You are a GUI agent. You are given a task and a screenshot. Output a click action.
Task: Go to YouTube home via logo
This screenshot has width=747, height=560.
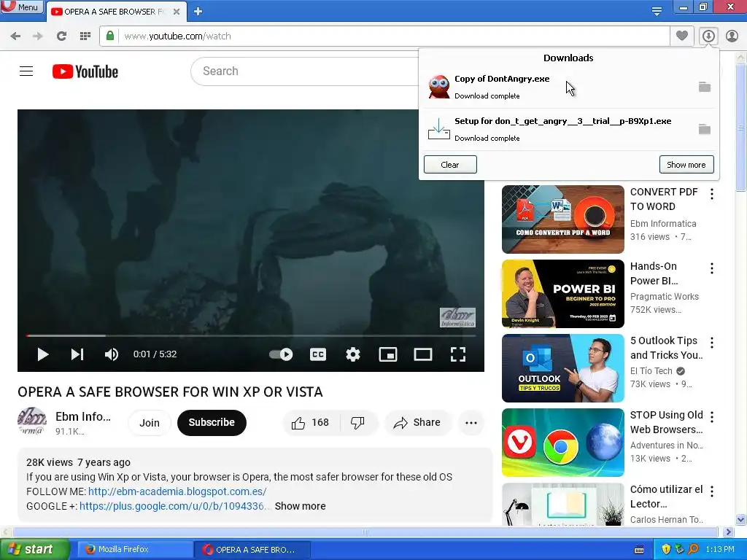coord(85,71)
